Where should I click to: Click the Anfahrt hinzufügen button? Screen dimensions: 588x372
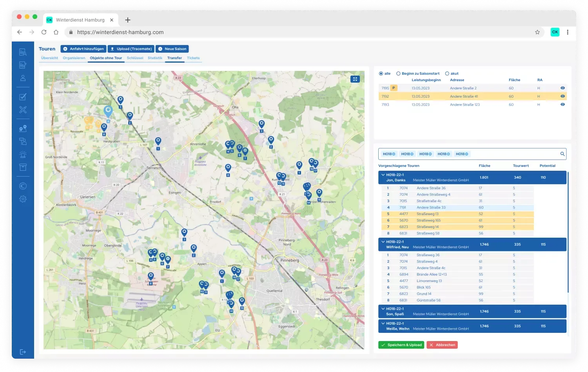click(83, 49)
